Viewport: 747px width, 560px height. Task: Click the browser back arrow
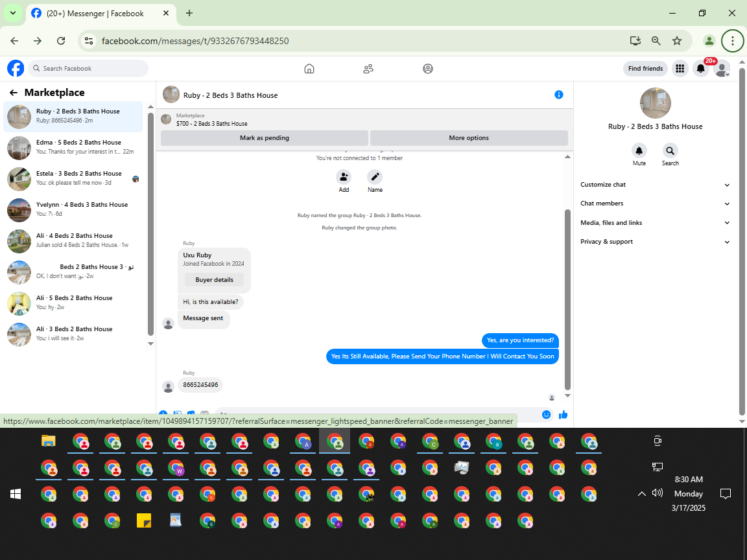[14, 41]
